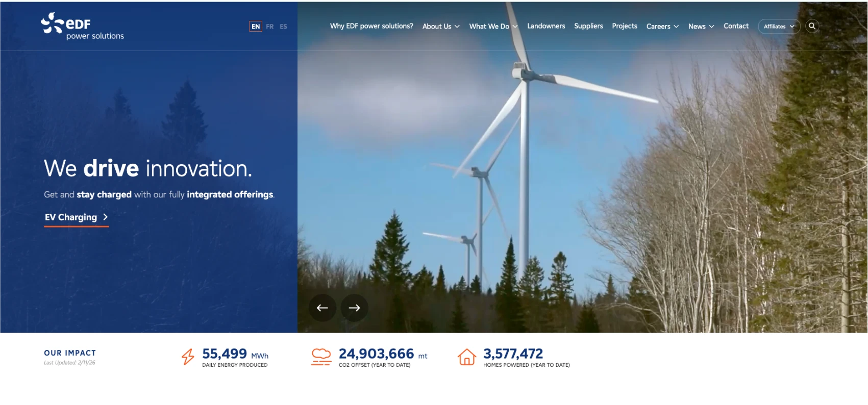Image resolution: width=868 pixels, height=405 pixels.
Task: Expand the About Us menu
Action: [x=441, y=27]
